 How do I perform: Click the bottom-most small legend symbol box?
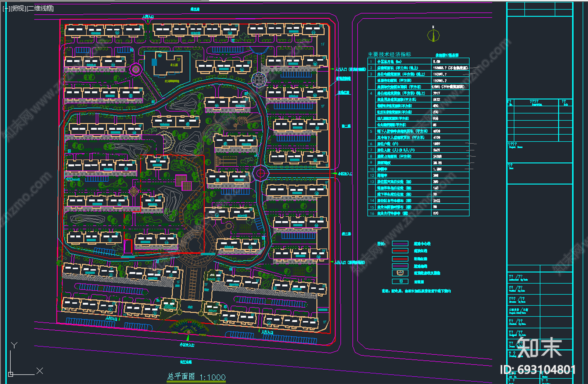[x=400, y=282]
